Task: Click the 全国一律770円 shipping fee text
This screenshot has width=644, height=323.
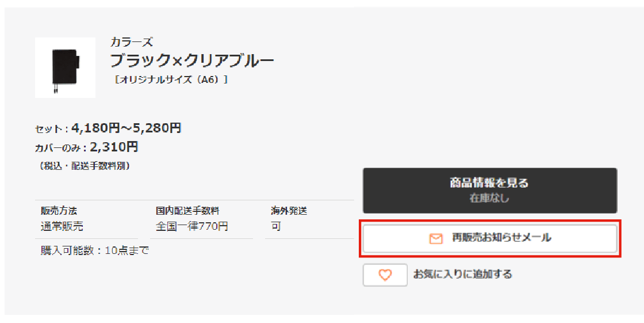Action: click(191, 226)
